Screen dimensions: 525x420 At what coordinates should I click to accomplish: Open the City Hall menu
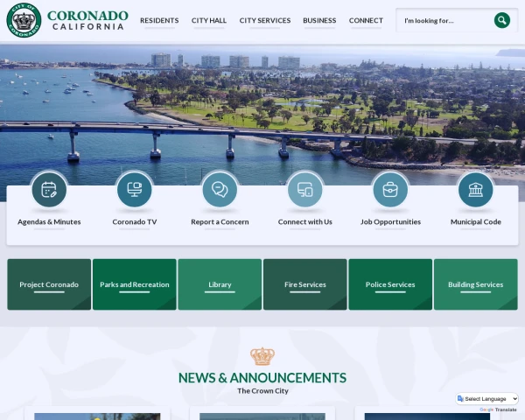point(209,20)
